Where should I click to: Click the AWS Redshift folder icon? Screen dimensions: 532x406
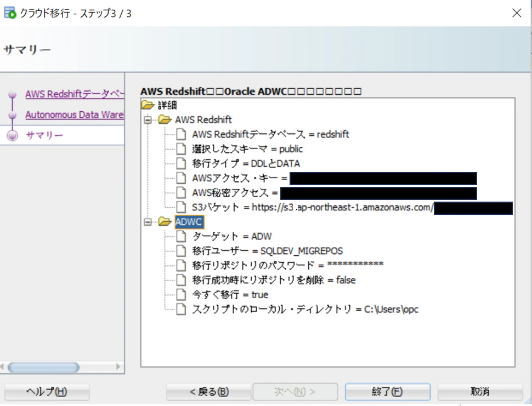click(165, 119)
